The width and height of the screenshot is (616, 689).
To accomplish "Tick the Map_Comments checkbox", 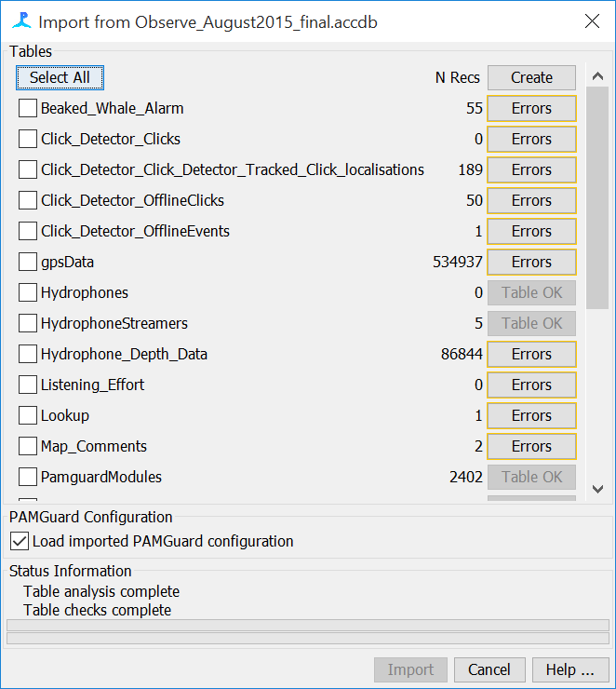I will pos(28,446).
